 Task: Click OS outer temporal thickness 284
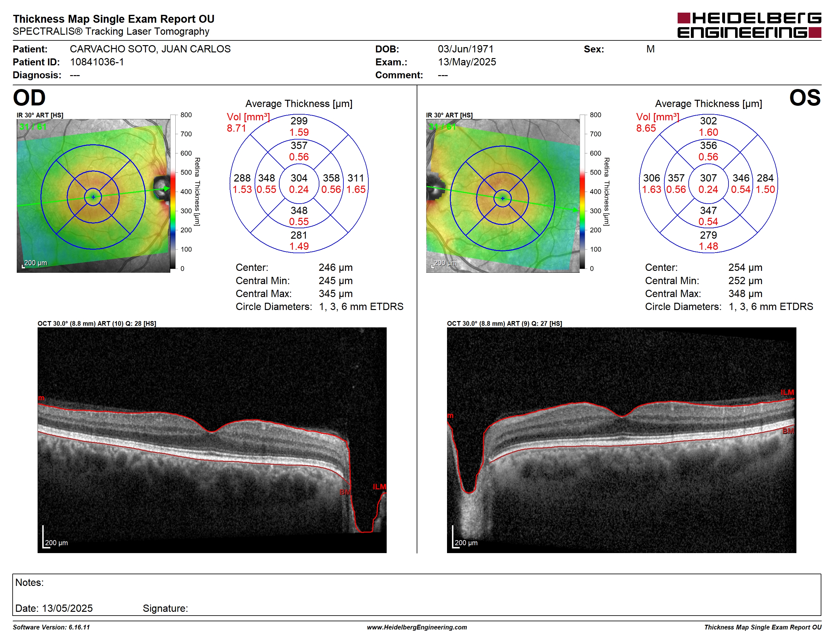pos(765,178)
